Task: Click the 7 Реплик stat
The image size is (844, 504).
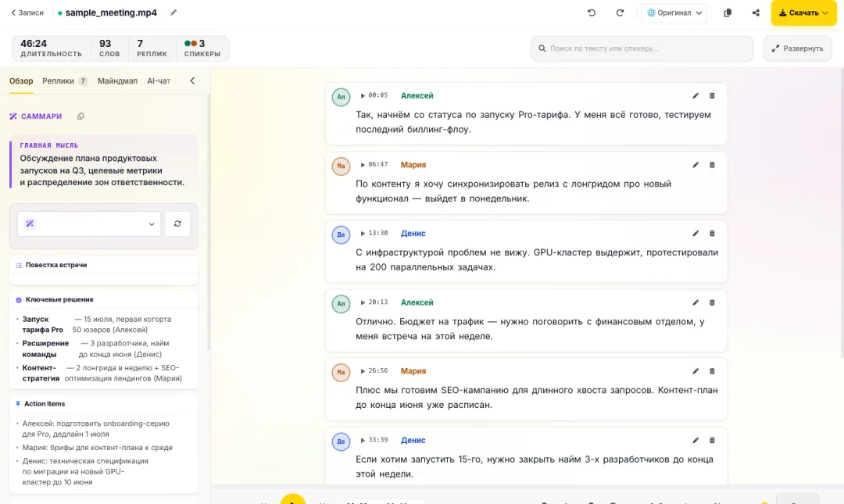Action: pos(152,48)
